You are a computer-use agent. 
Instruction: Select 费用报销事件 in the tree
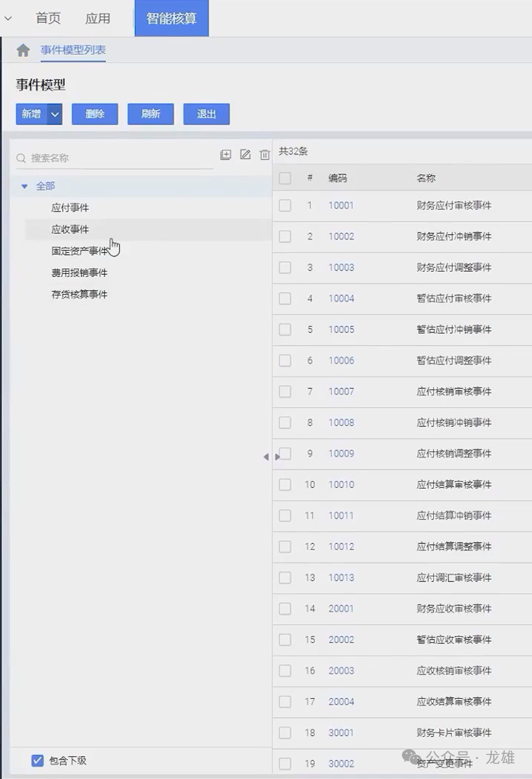point(79,273)
